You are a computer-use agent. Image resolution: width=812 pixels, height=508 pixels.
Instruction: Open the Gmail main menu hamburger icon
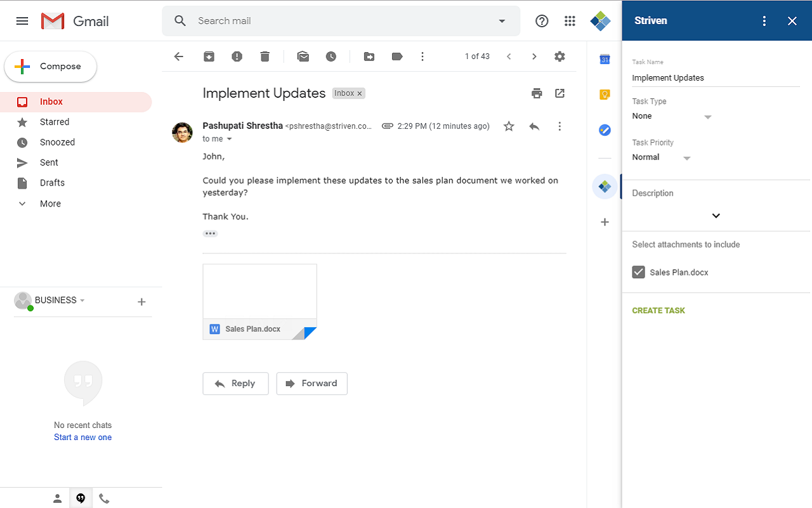(22, 21)
